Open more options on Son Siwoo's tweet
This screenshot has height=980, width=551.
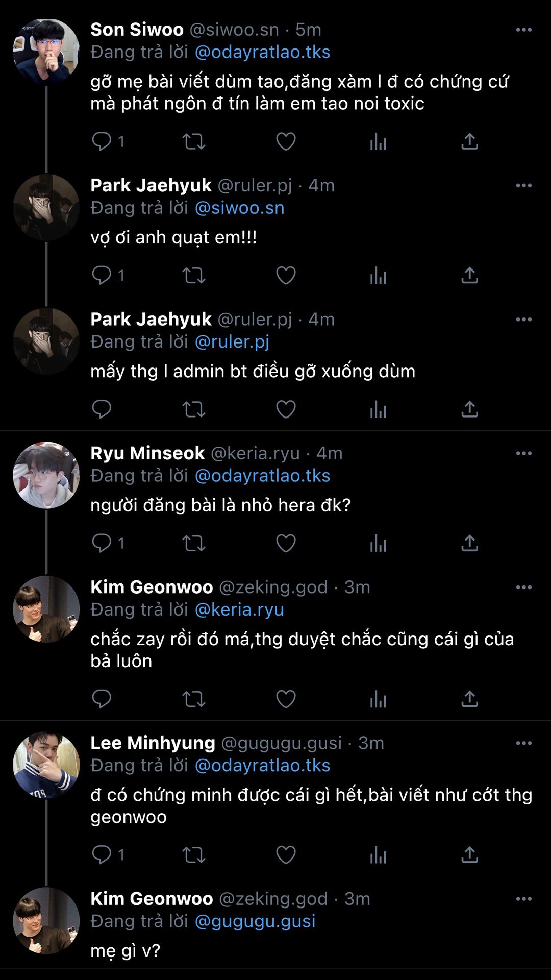point(523,30)
